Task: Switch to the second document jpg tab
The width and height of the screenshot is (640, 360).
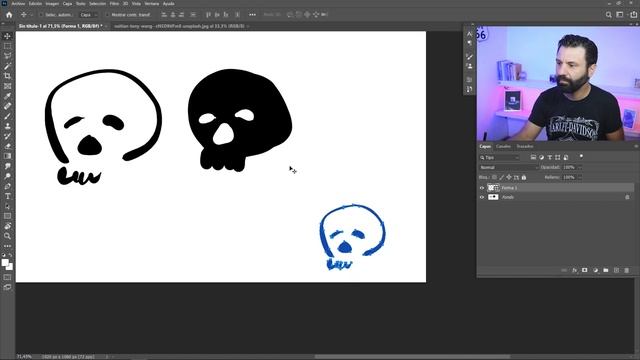Action: point(179,26)
